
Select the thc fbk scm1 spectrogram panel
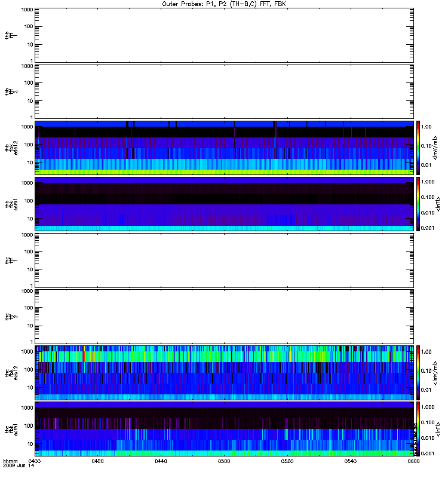224,429
